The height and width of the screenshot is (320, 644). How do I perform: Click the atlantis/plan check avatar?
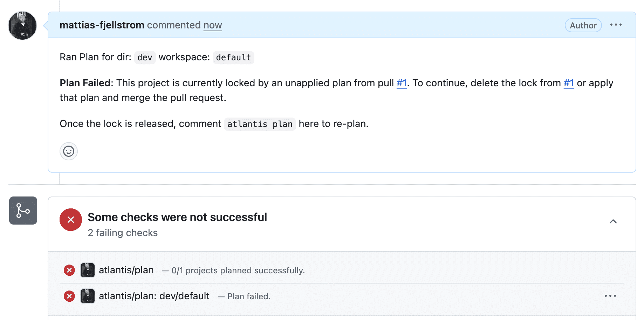click(88, 270)
